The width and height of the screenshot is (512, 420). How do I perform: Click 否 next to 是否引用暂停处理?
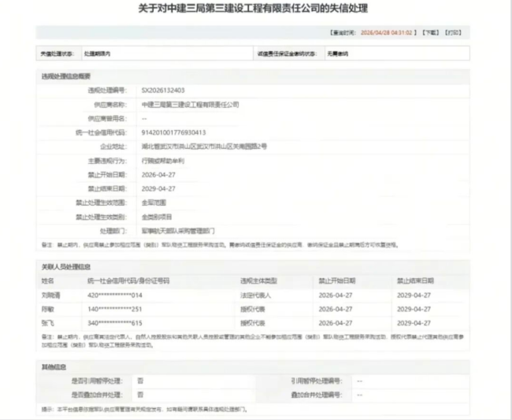(x=140, y=381)
